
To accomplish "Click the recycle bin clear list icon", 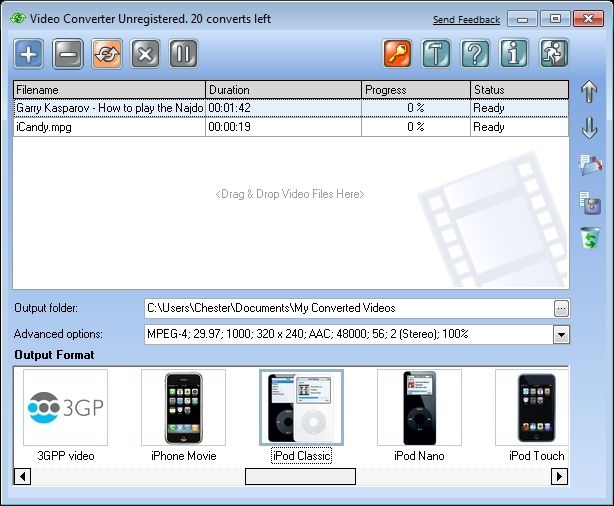I will click(x=590, y=238).
